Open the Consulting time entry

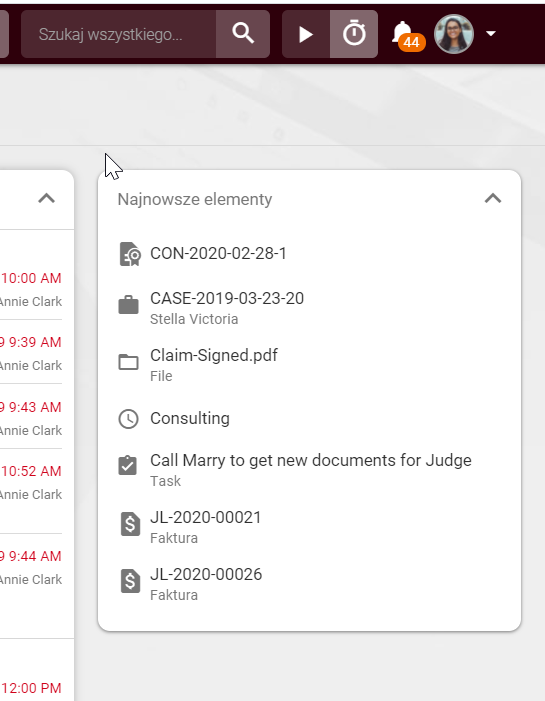coord(309,418)
